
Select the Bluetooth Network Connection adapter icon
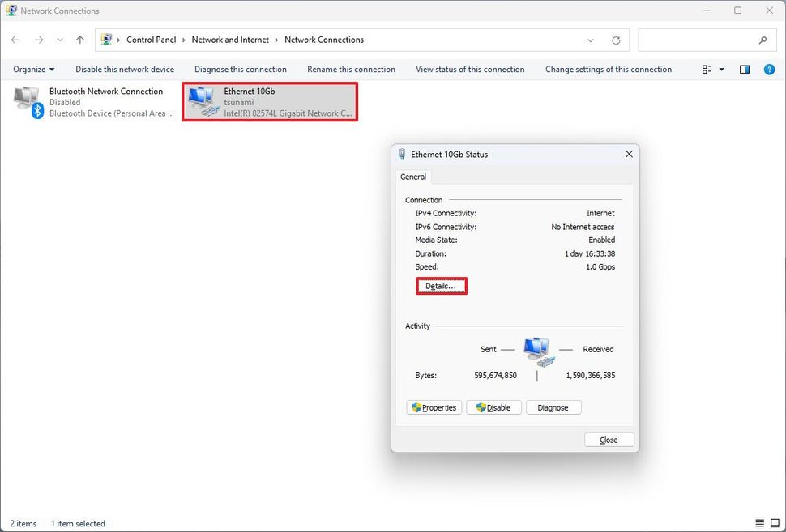click(x=25, y=100)
